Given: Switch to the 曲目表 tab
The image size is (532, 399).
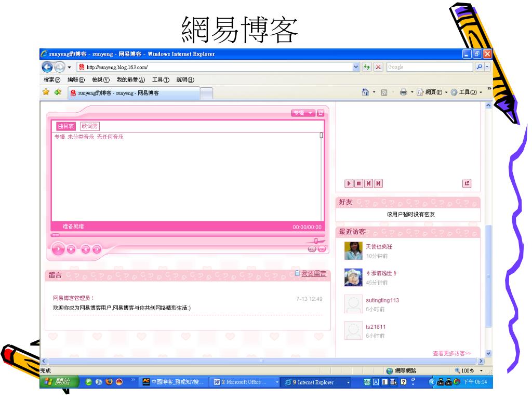Looking at the screenshot, I should tap(66, 126).
